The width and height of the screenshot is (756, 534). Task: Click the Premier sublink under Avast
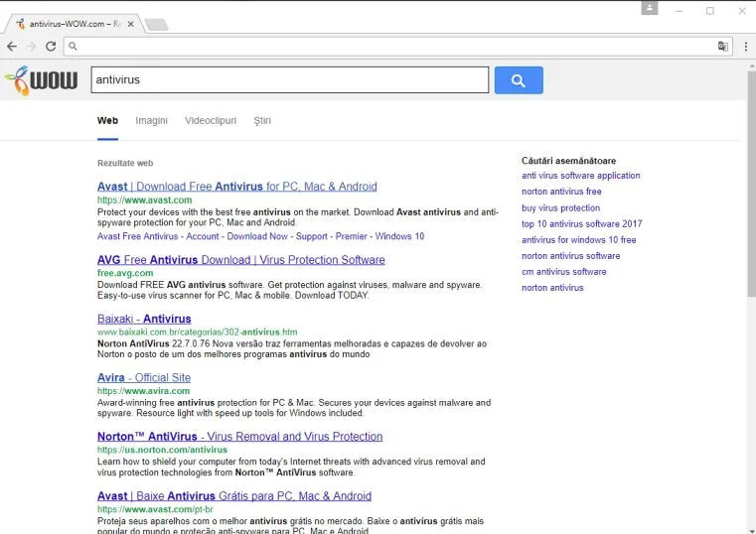pyautogui.click(x=352, y=236)
